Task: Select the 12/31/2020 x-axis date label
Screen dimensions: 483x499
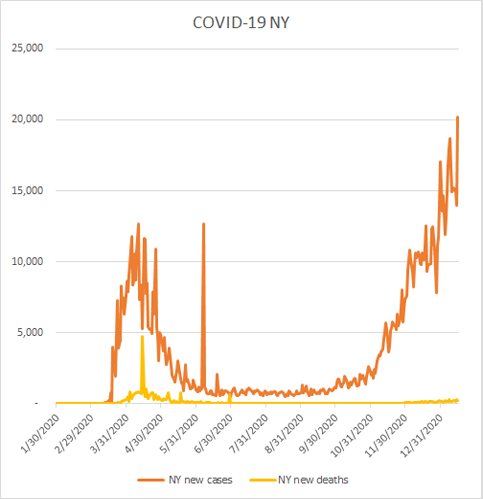Action: tap(423, 435)
